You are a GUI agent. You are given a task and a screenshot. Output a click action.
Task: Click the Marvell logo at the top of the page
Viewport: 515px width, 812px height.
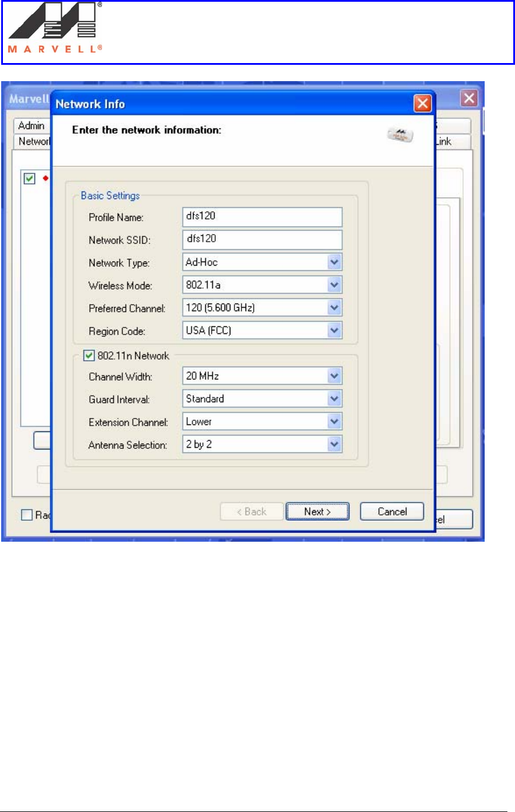(55, 28)
